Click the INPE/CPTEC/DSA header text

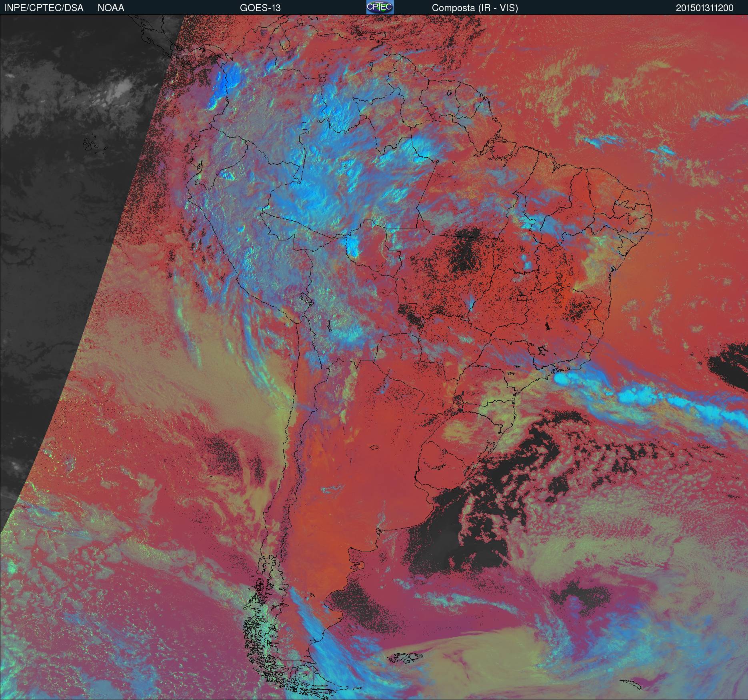44,8
